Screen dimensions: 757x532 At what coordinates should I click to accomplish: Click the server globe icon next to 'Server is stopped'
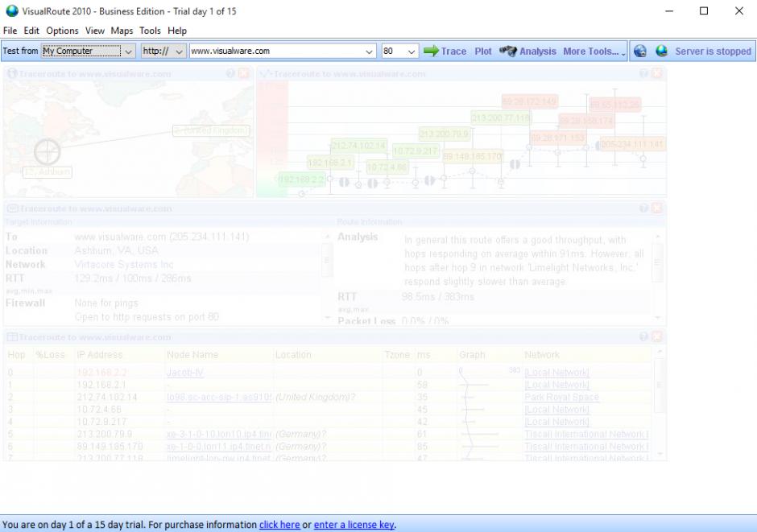(x=661, y=52)
